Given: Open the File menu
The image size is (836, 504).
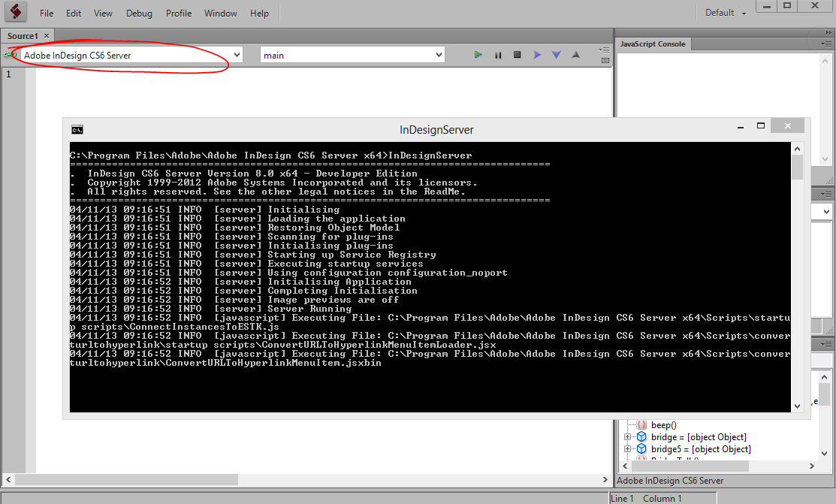Looking at the screenshot, I should click(47, 14).
